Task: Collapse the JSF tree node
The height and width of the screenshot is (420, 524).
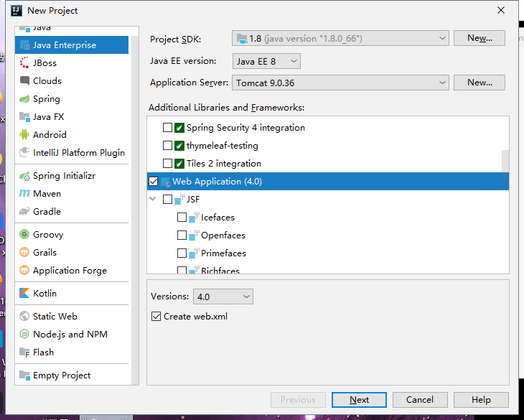Action: click(x=153, y=199)
